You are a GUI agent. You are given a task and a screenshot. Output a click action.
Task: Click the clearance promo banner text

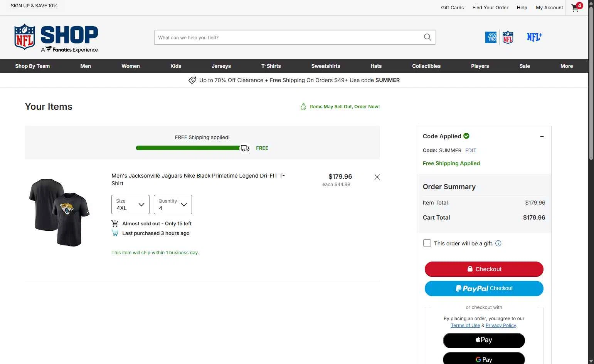coord(300,80)
